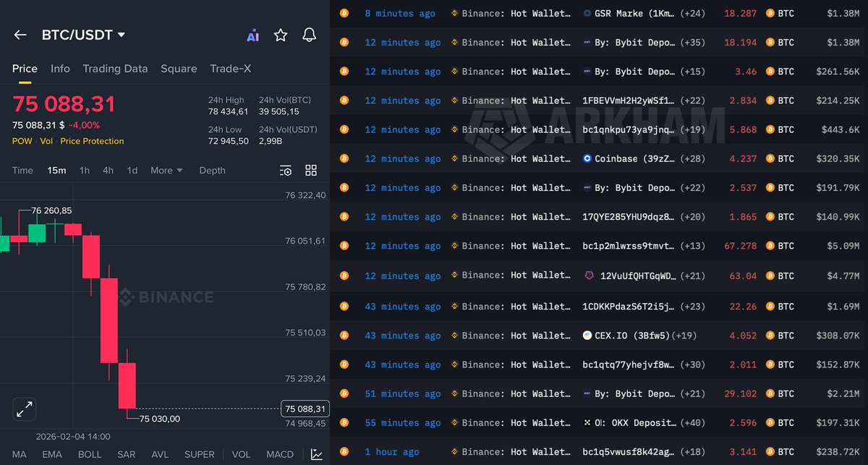Image resolution: width=868 pixels, height=465 pixels.
Task: Open the chart layout grid icon
Action: tap(311, 171)
